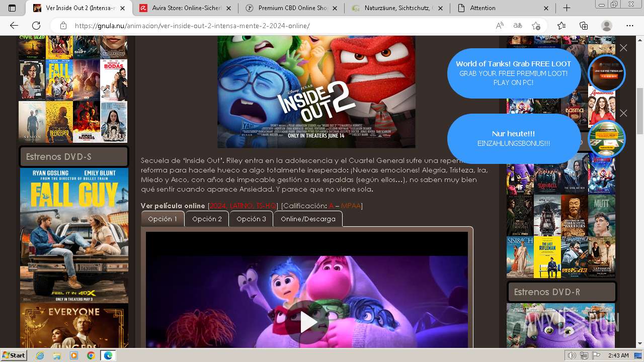
Task: Select the Opción 3 player tab
Action: pos(251,219)
